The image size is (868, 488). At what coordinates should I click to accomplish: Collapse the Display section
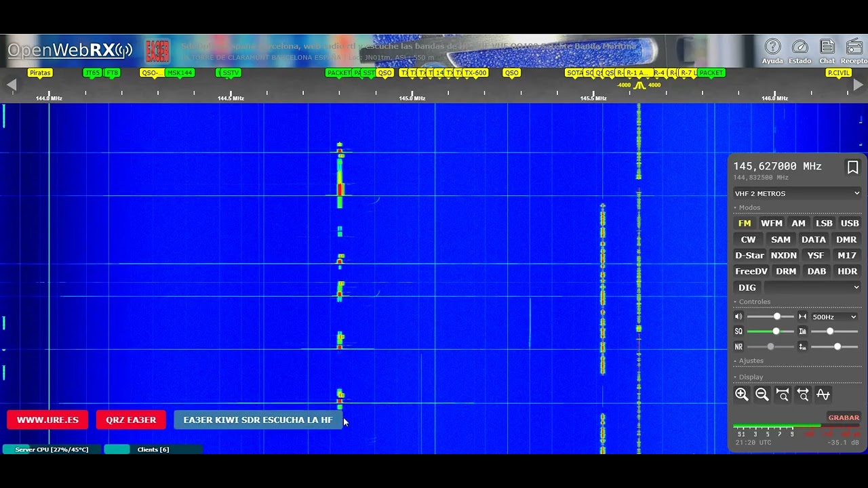pyautogui.click(x=749, y=378)
